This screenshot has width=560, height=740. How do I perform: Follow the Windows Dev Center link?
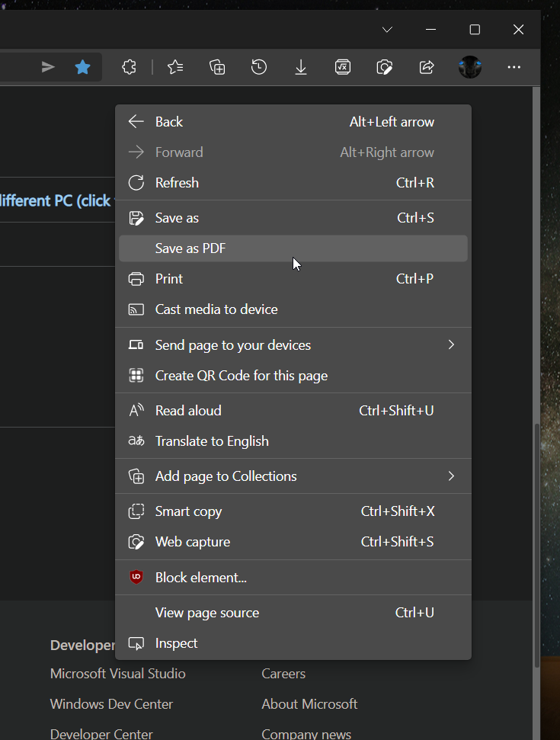(111, 704)
